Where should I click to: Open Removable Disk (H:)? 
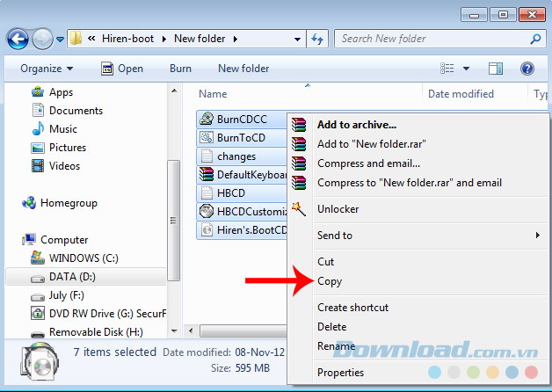[x=96, y=332]
